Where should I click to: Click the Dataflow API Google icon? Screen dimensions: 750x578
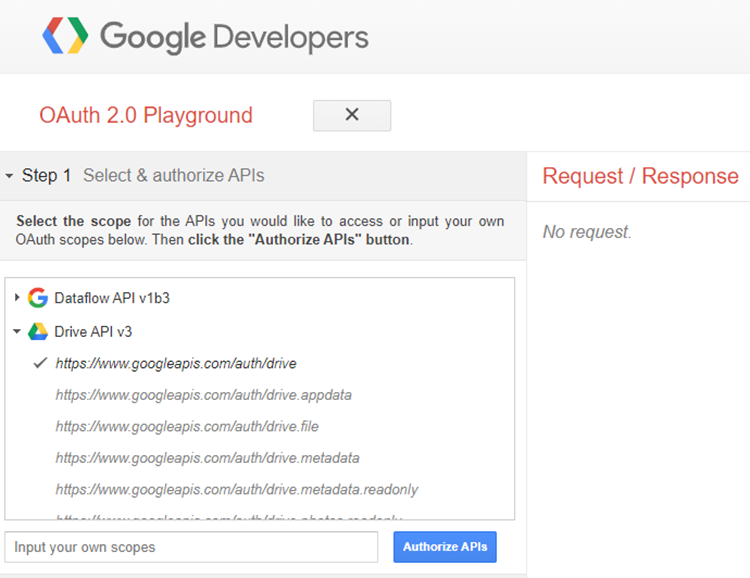coord(38,297)
